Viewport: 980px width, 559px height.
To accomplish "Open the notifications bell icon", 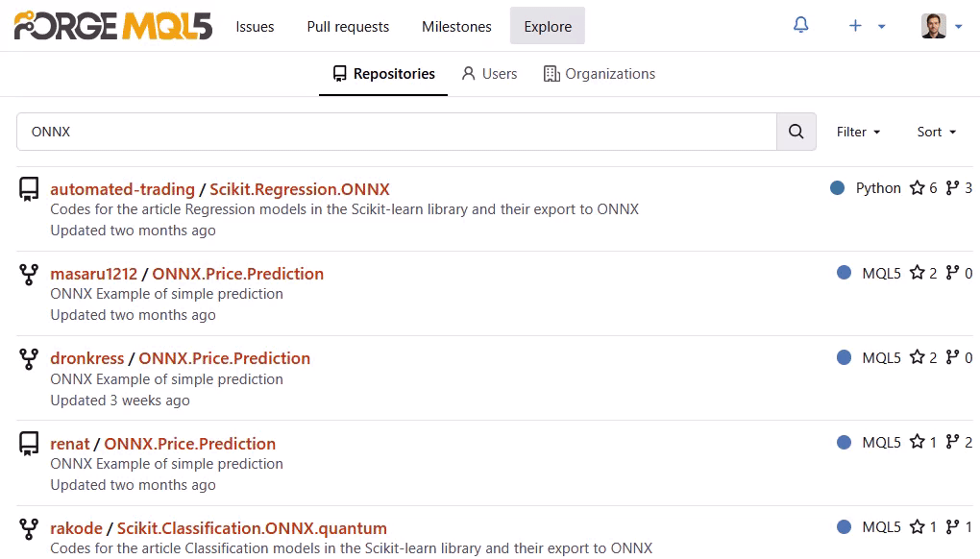I will coord(800,25).
